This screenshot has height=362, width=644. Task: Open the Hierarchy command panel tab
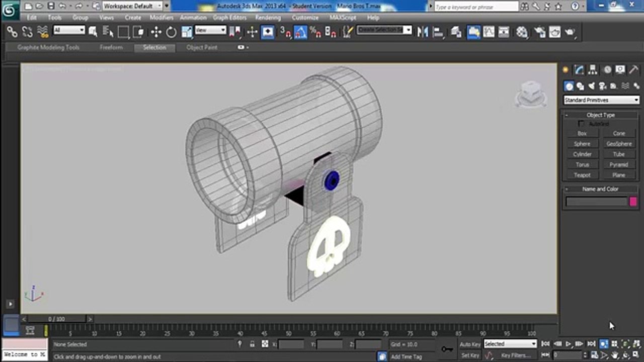tap(593, 70)
